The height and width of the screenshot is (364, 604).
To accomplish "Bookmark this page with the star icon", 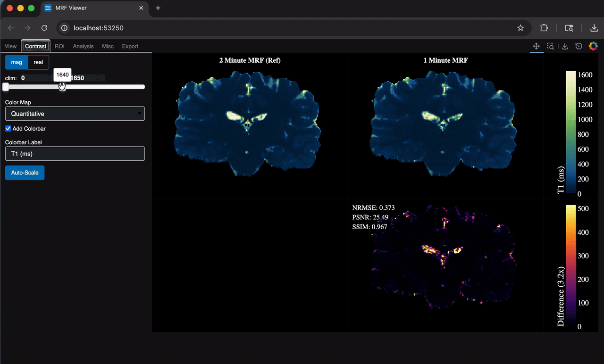I will pyautogui.click(x=520, y=28).
